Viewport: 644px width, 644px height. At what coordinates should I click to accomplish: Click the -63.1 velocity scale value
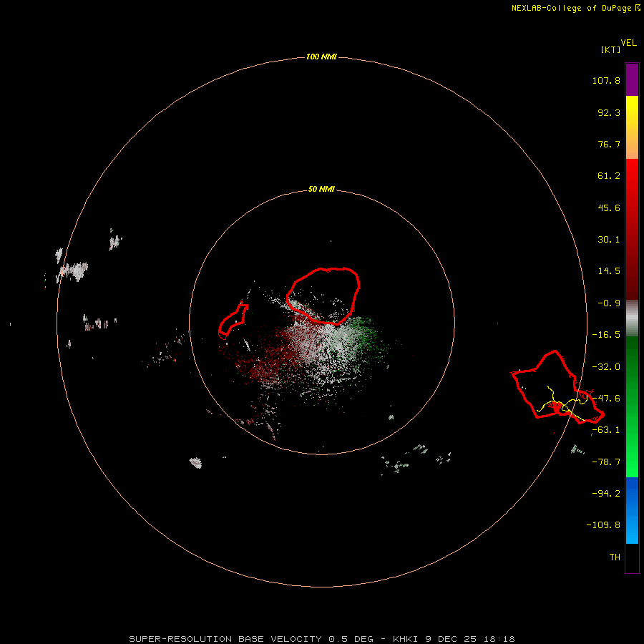(x=606, y=430)
